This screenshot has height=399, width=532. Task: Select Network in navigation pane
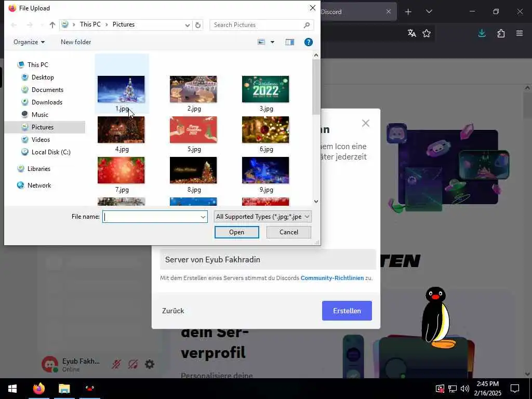[x=39, y=185]
